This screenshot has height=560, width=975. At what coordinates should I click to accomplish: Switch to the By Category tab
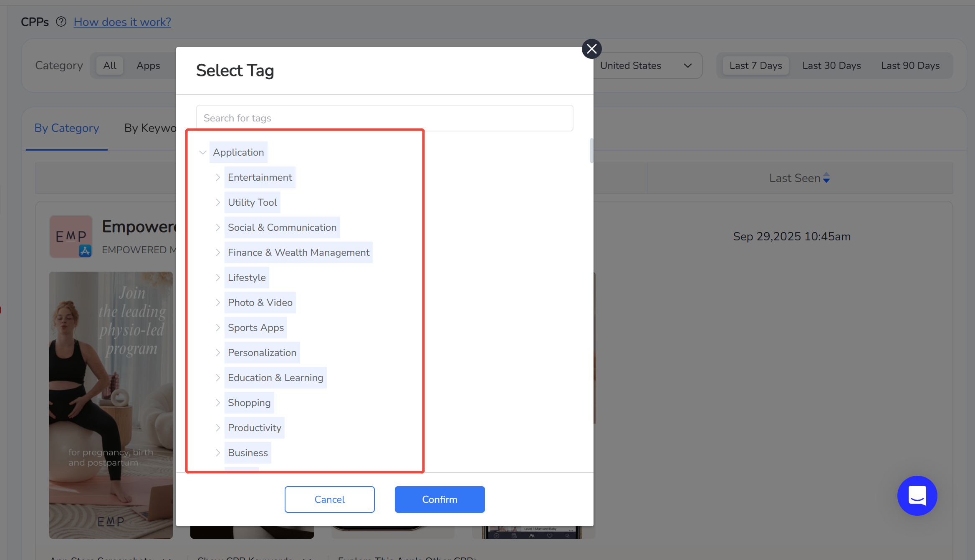pyautogui.click(x=67, y=128)
